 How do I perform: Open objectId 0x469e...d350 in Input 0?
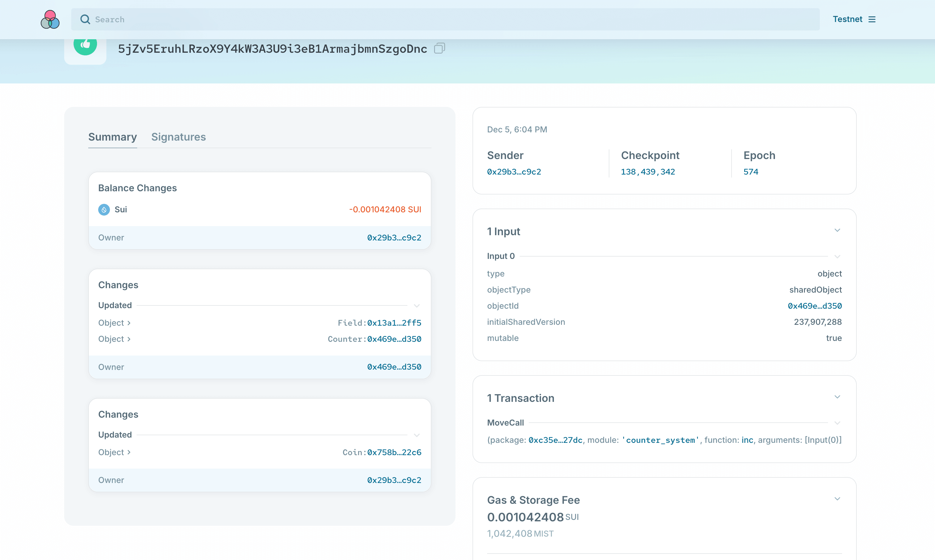tap(815, 306)
